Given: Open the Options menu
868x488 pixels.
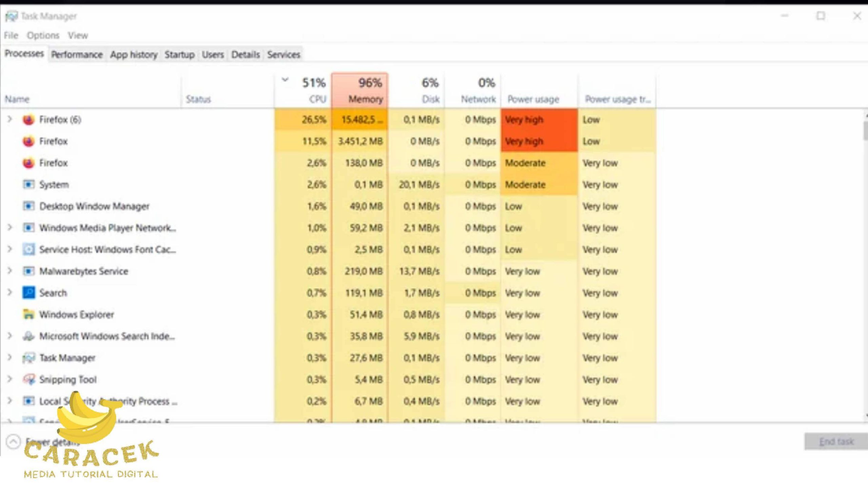Looking at the screenshot, I should coord(43,35).
